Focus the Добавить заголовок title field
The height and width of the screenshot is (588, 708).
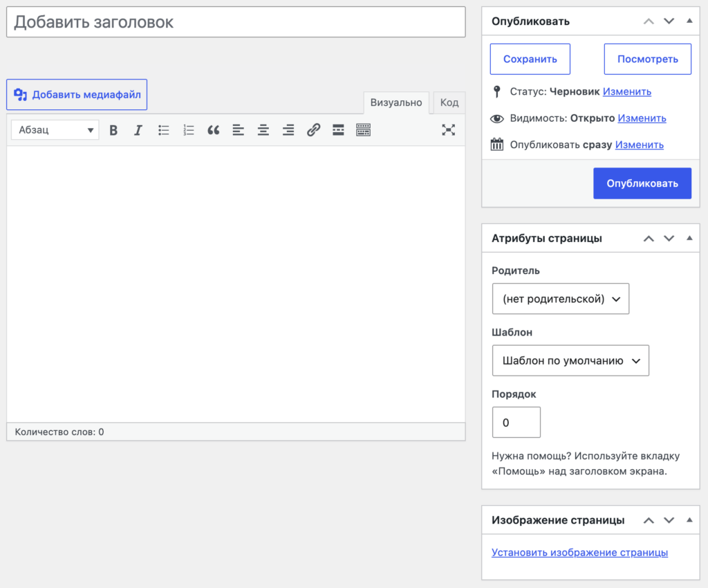(236, 22)
